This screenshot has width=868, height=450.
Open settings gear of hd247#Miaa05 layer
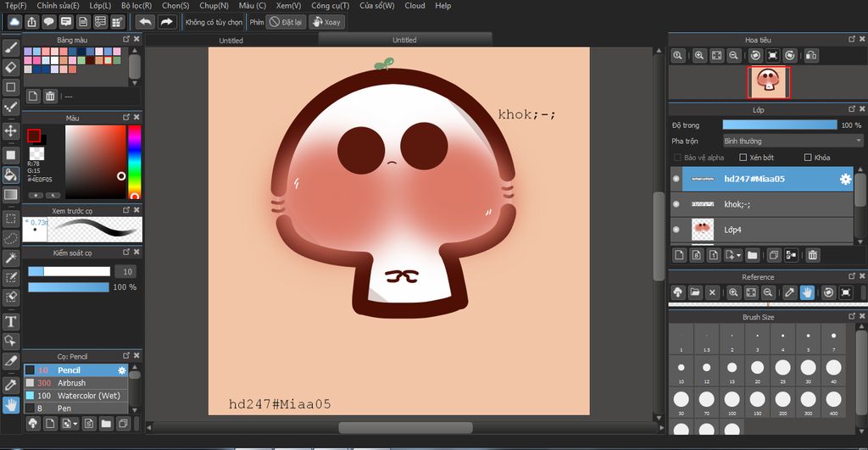845,179
